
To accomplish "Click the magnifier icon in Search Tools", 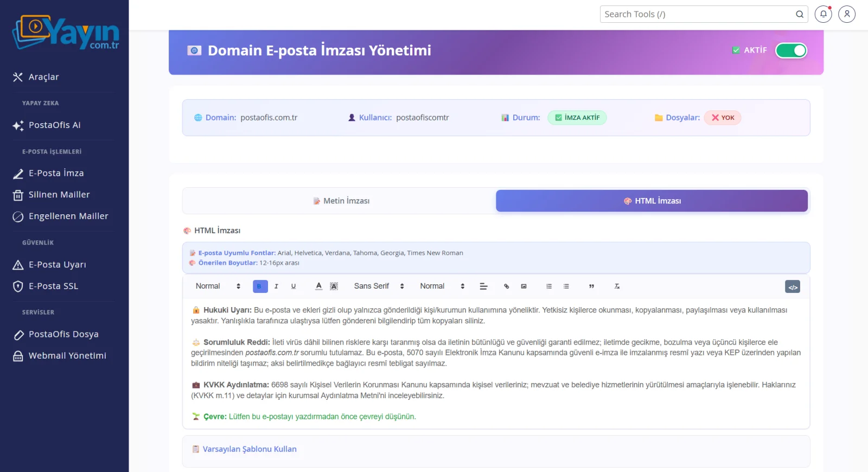I will [x=800, y=14].
